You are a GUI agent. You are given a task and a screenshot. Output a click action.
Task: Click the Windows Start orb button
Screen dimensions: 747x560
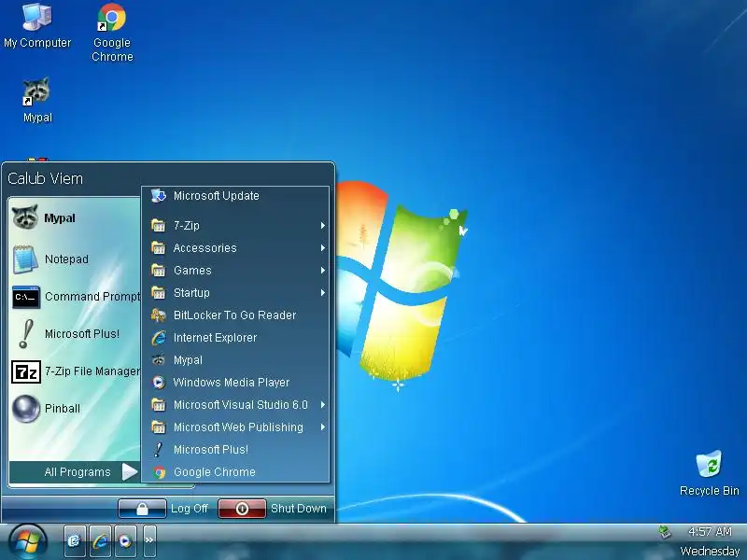click(x=27, y=541)
